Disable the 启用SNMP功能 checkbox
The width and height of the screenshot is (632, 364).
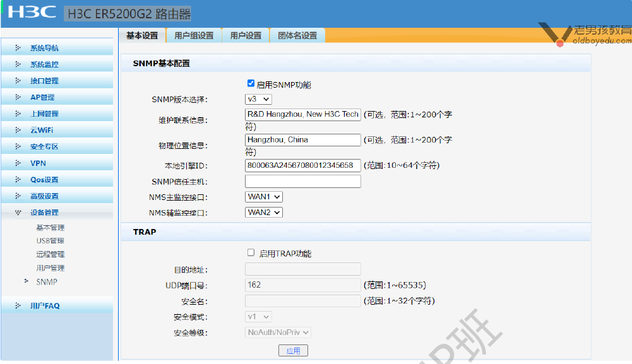(251, 83)
